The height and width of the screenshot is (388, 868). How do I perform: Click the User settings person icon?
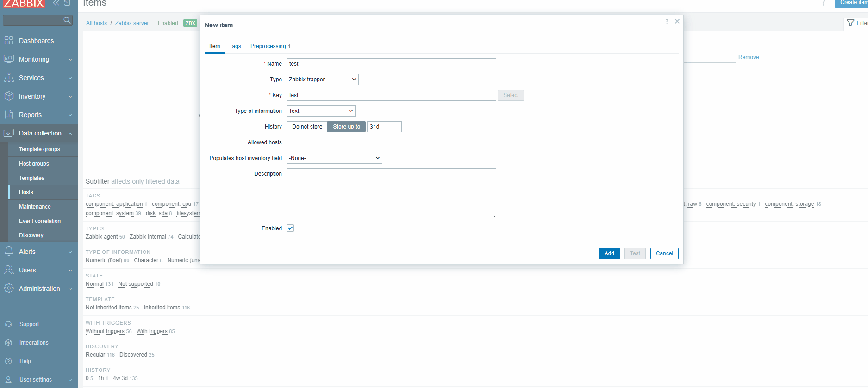tap(8, 380)
